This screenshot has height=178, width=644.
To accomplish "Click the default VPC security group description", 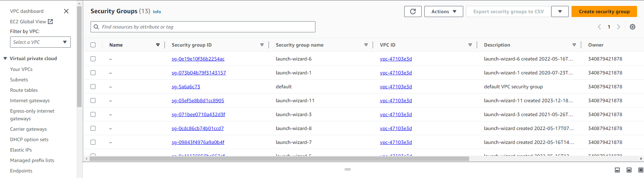I will (513, 87).
